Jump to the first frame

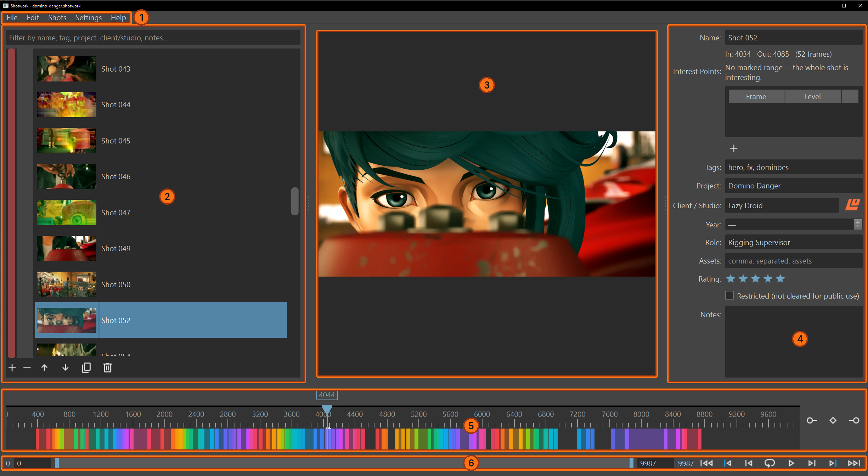[x=706, y=463]
